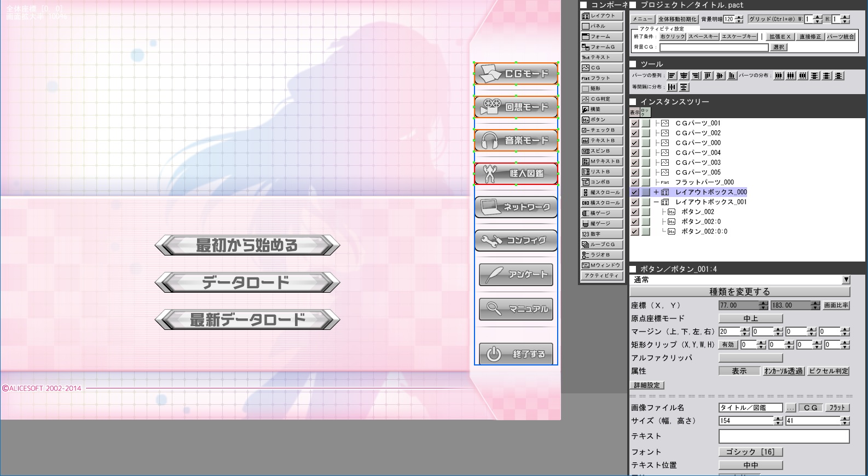Collapse the プロジェクト/タイトル.pact panel
868x476 pixels.
pos(633,5)
